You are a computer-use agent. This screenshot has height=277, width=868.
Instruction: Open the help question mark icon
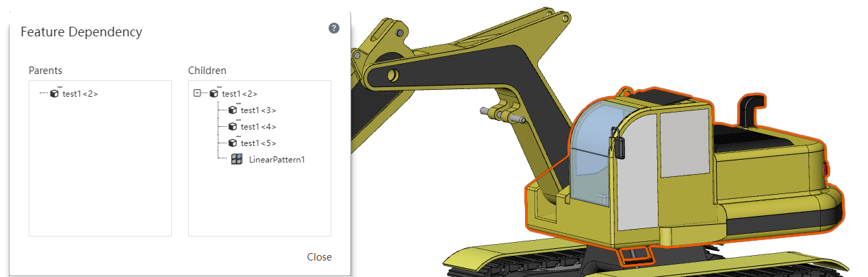tap(334, 28)
